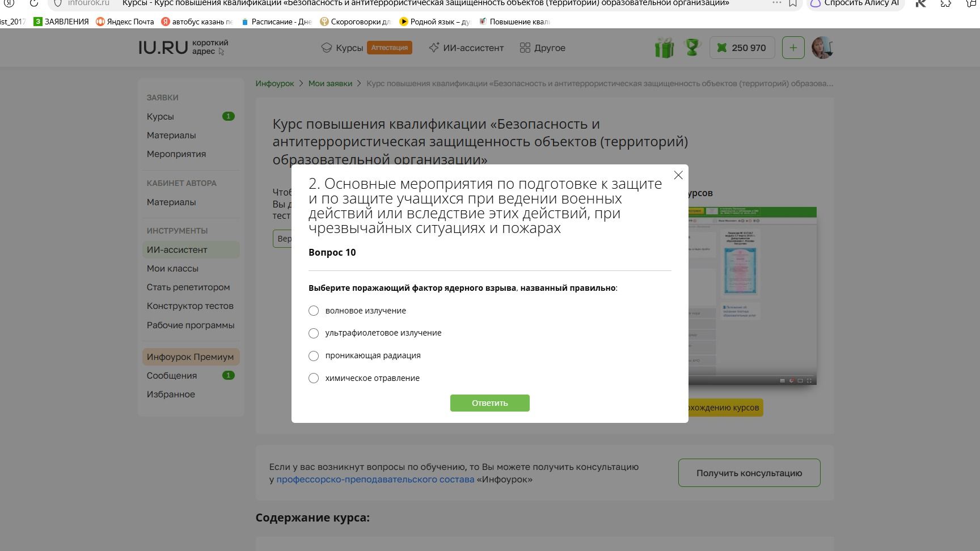Expand the Другое menu in header
Screen dimensions: 980x551
point(543,48)
